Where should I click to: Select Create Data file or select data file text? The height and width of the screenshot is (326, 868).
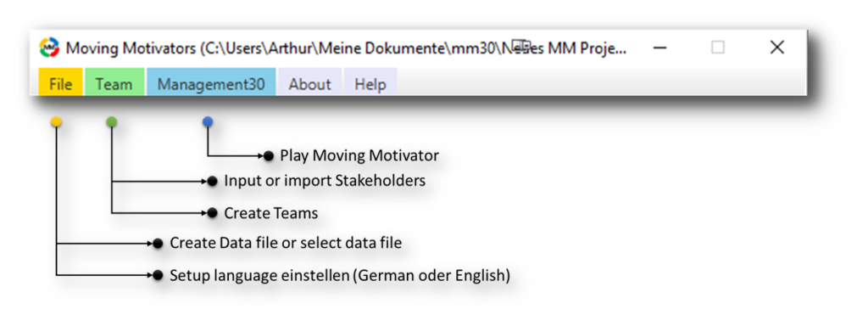[x=286, y=243]
